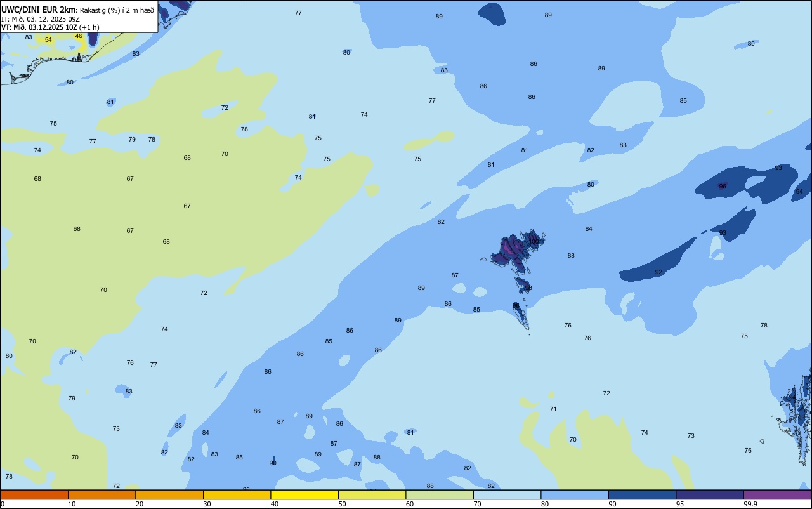This screenshot has height=509, width=812.
Task: Click the 0–10 dark orange legend swatch
Action: (x=34, y=494)
